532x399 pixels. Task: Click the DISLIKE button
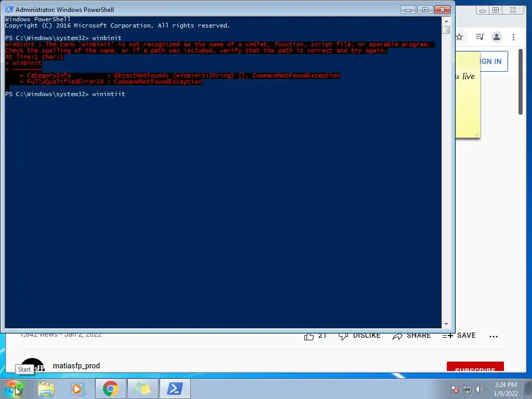[x=360, y=336]
